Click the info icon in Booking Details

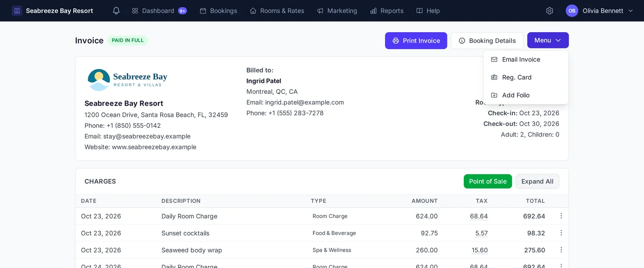coord(462,41)
